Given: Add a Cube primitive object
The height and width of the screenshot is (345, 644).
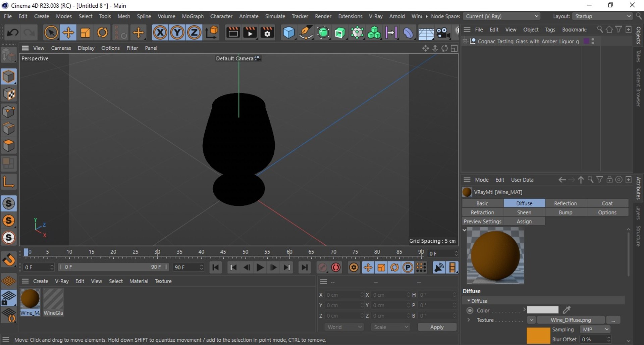Looking at the screenshot, I should 288,33.
